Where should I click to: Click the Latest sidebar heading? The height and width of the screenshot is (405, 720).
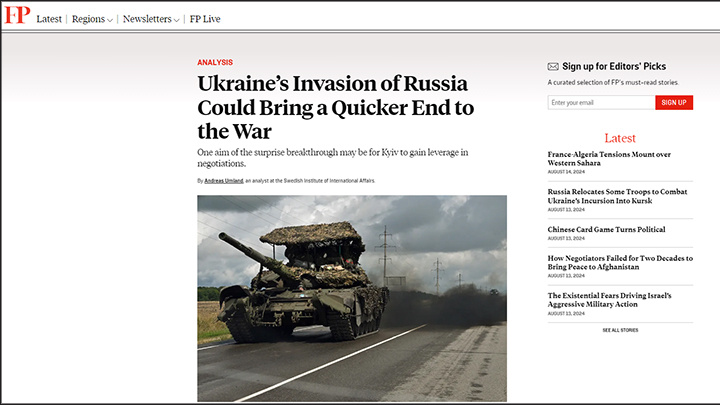click(620, 138)
